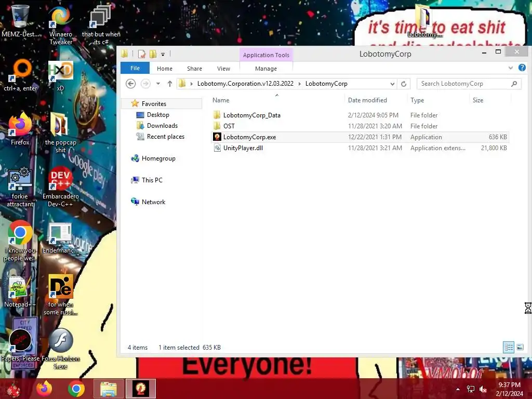The width and height of the screenshot is (532, 399).
Task: Click File Explorer icon in the taskbar
Action: [108, 389]
